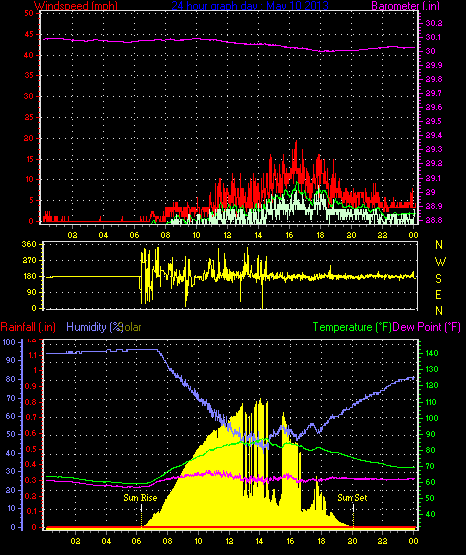Click "270" on the wind direction axis
This screenshot has height=555, width=466.
coord(29,261)
